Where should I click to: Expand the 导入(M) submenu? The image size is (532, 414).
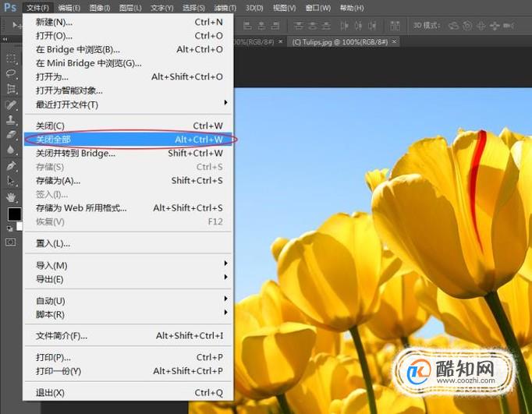[x=128, y=265]
